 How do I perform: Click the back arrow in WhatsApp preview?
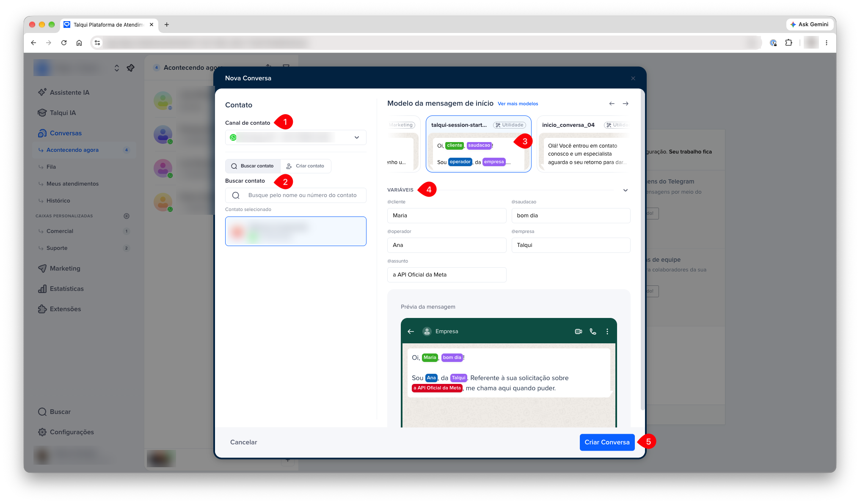(x=411, y=331)
